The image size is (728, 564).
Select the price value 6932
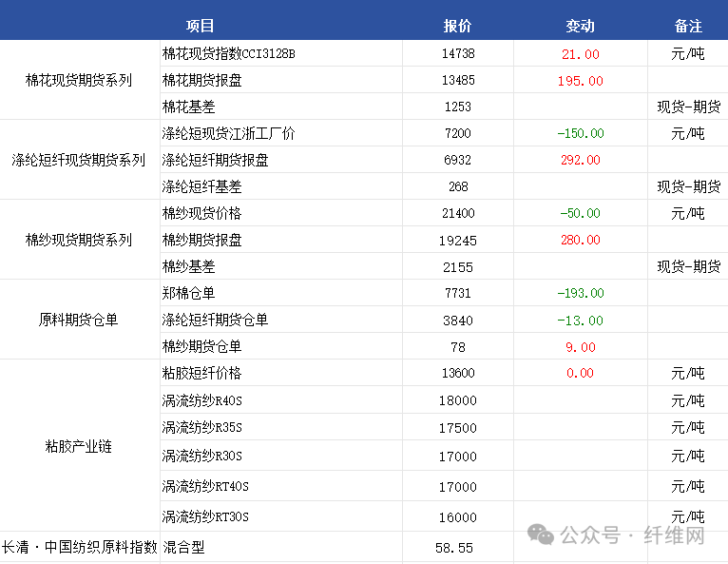tap(458, 161)
